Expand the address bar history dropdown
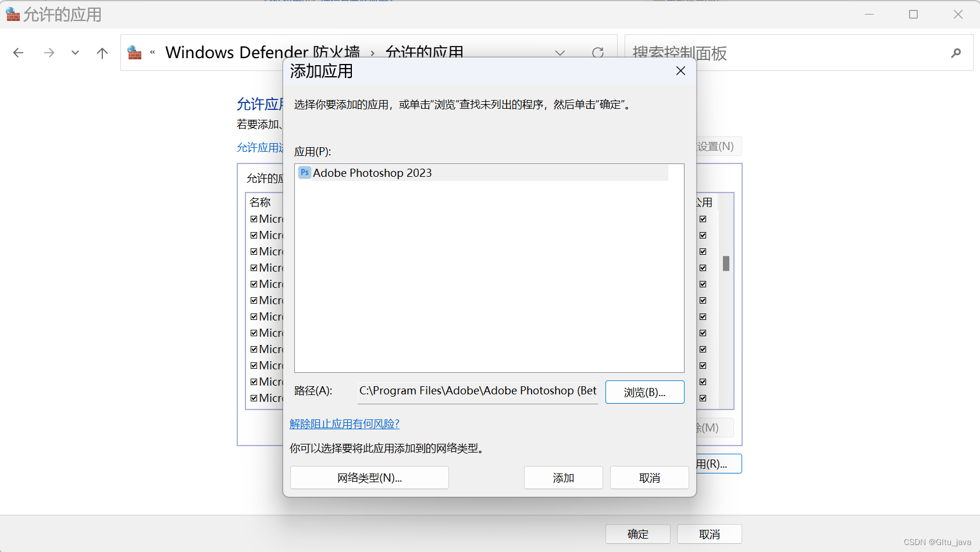 click(560, 53)
